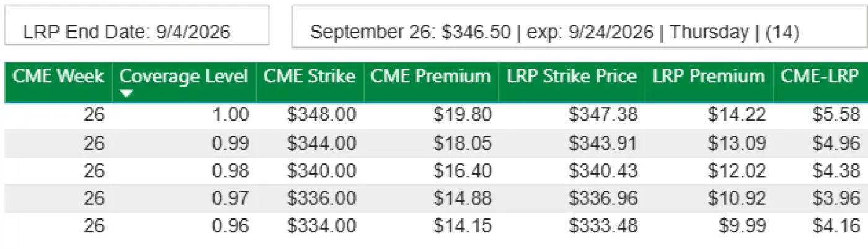Select the LRP Strike Price column header
This screenshot has width=868, height=250.
tap(571, 77)
